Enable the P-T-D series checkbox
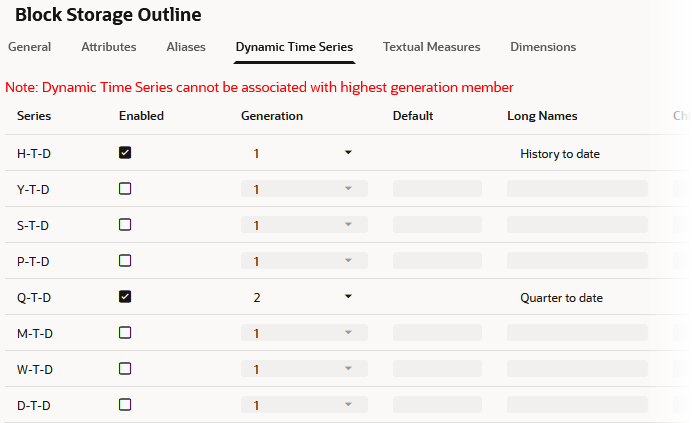692x423 pixels. point(125,261)
